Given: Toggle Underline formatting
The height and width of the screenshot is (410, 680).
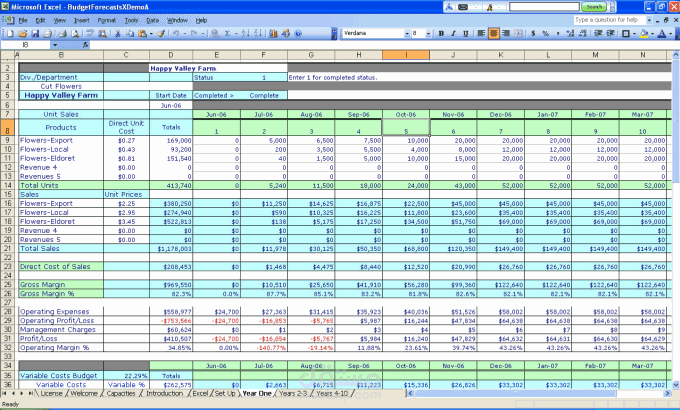Looking at the screenshot, I should pyautogui.click(x=466, y=33).
